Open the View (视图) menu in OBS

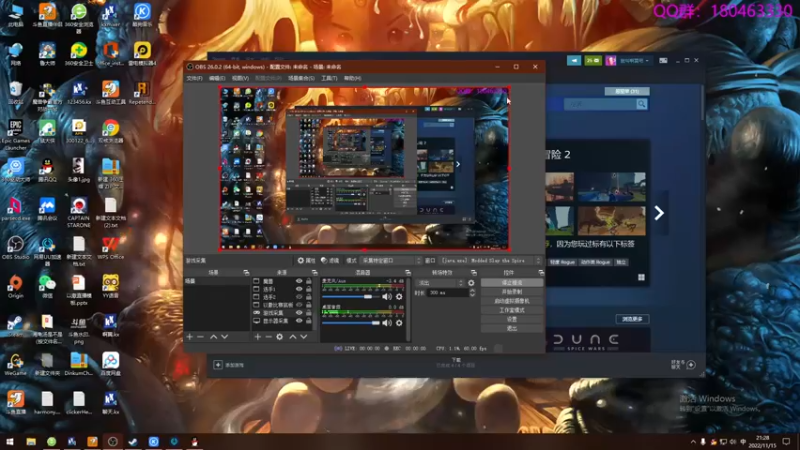(x=240, y=79)
